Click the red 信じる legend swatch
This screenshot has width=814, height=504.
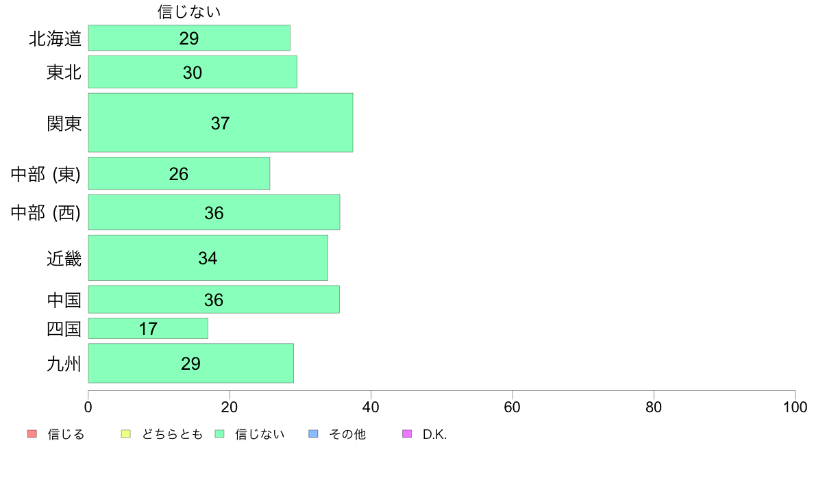click(x=32, y=434)
